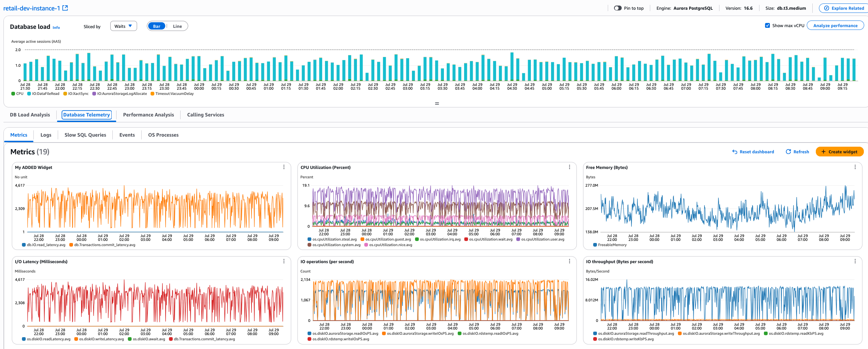The width and height of the screenshot is (868, 349).
Task: Open I/O Latency widget options menu
Action: 284,261
